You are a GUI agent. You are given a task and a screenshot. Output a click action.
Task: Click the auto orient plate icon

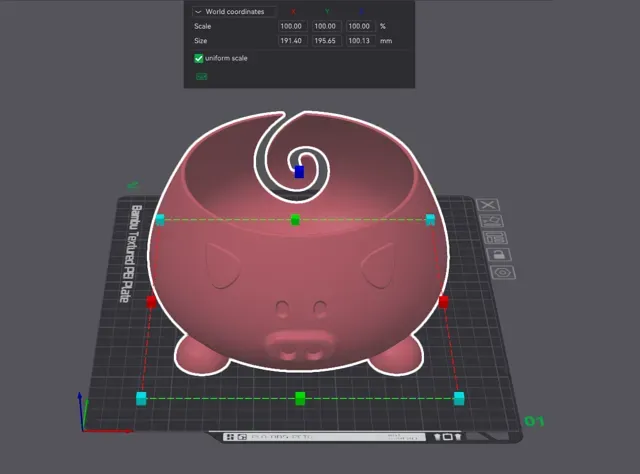492,221
